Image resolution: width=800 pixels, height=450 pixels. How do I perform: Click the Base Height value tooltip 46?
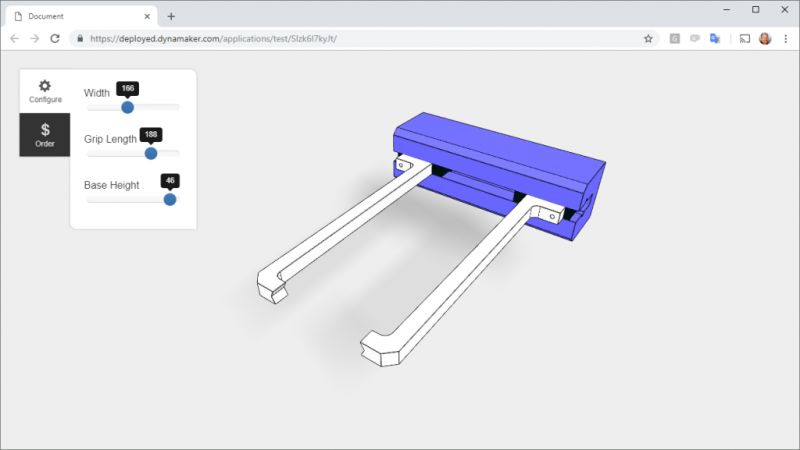click(x=170, y=180)
